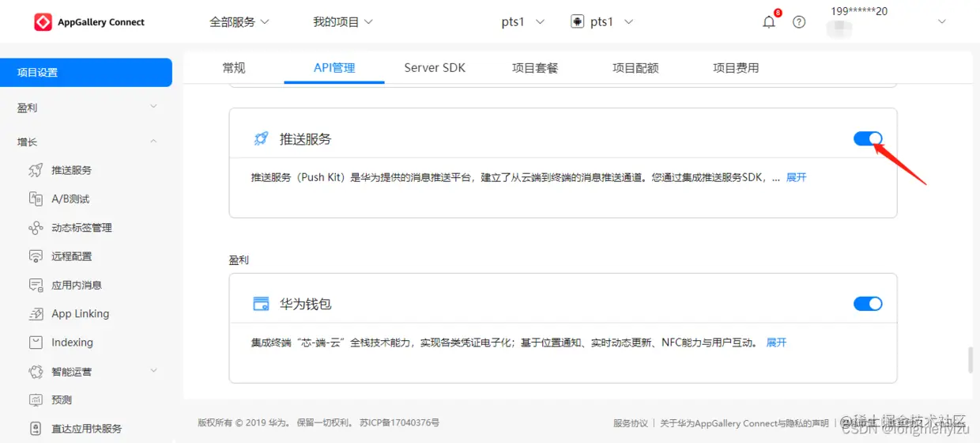Expand 推送服务 description with 展开 link

[797, 178]
